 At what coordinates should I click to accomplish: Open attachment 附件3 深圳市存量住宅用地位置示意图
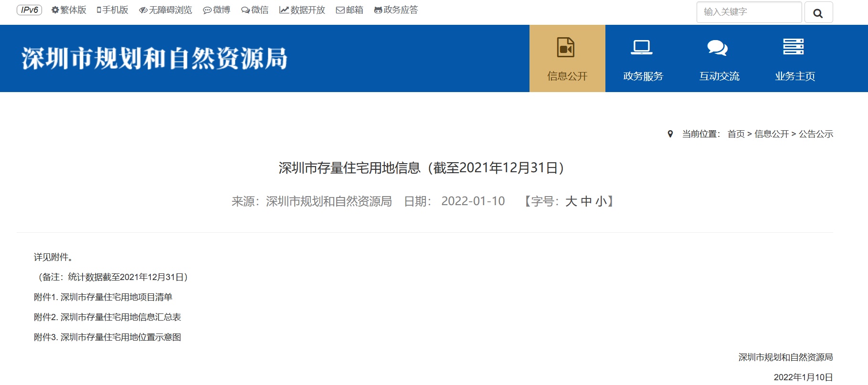click(107, 337)
